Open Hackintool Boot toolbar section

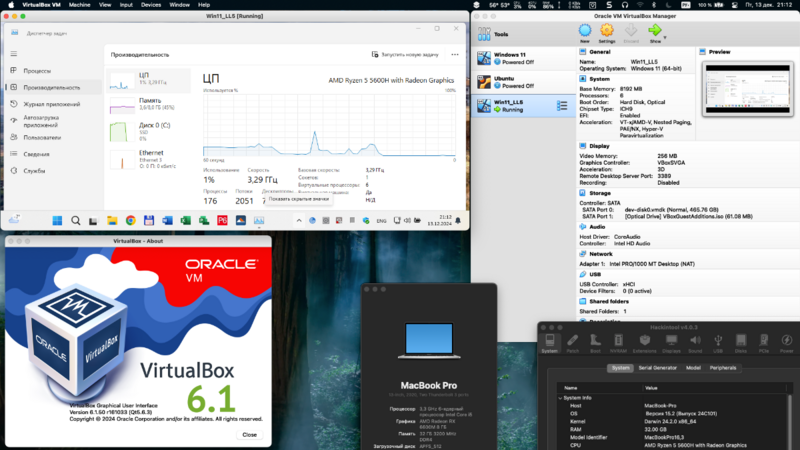595,343
